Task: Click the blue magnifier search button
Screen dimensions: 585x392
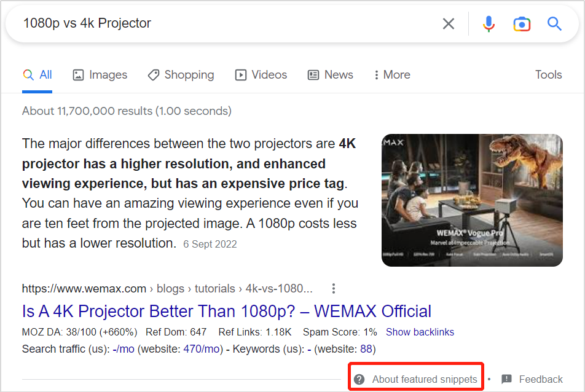Action: [554, 24]
